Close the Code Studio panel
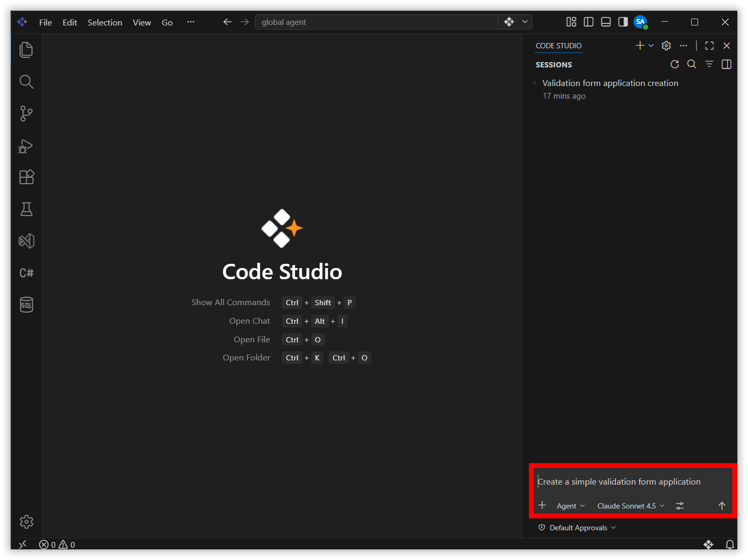This screenshot has width=748, height=560. coord(727,46)
